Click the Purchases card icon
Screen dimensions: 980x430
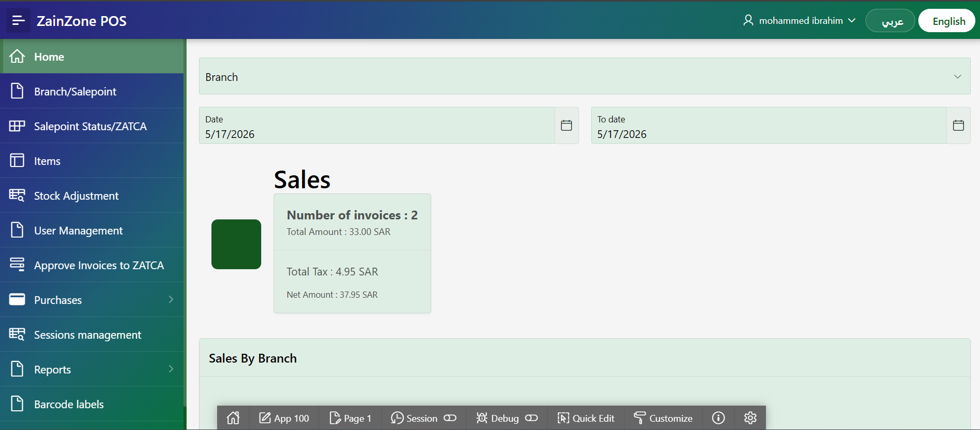coord(17,299)
